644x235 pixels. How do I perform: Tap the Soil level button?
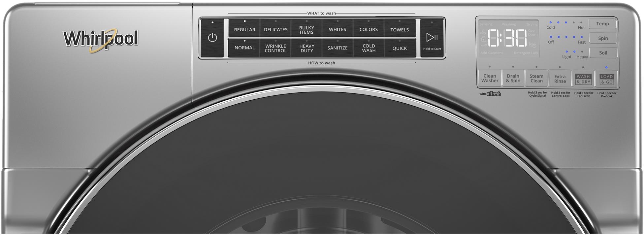coord(603,53)
